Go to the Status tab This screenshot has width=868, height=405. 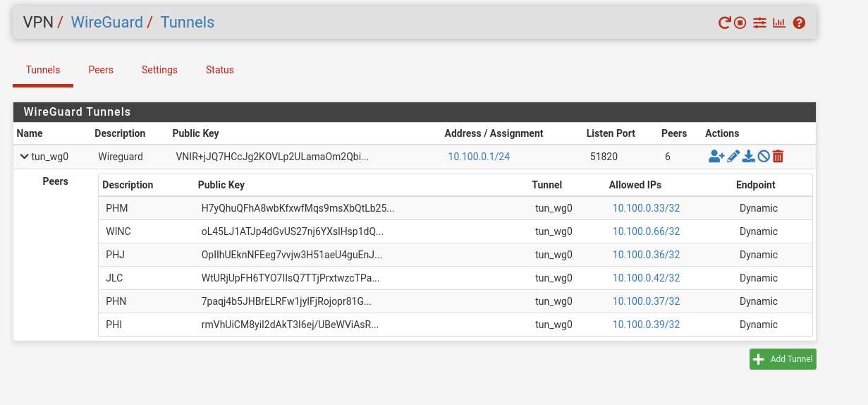click(219, 70)
